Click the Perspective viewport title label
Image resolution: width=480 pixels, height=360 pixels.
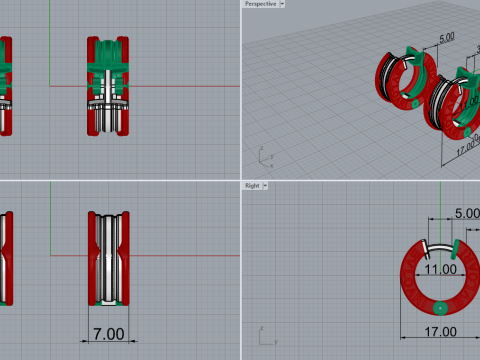pyautogui.click(x=260, y=4)
